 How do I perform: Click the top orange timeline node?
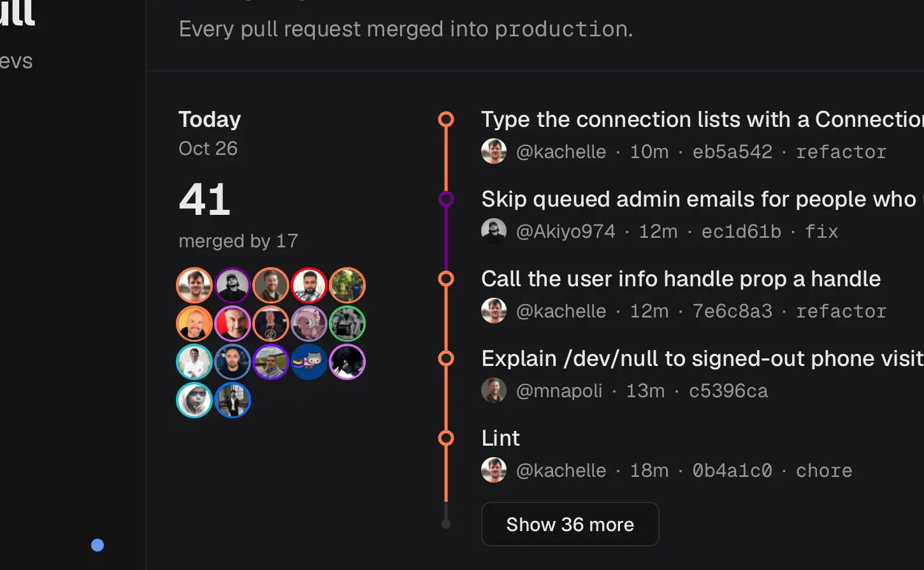[446, 119]
